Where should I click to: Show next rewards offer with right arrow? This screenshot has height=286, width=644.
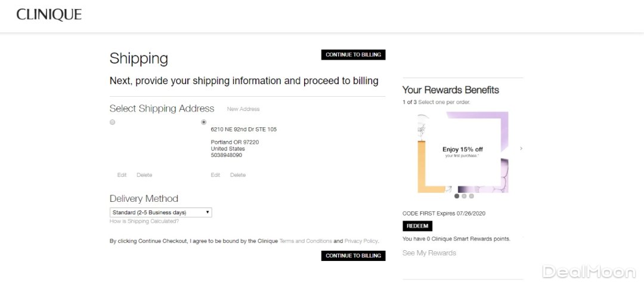tap(521, 148)
